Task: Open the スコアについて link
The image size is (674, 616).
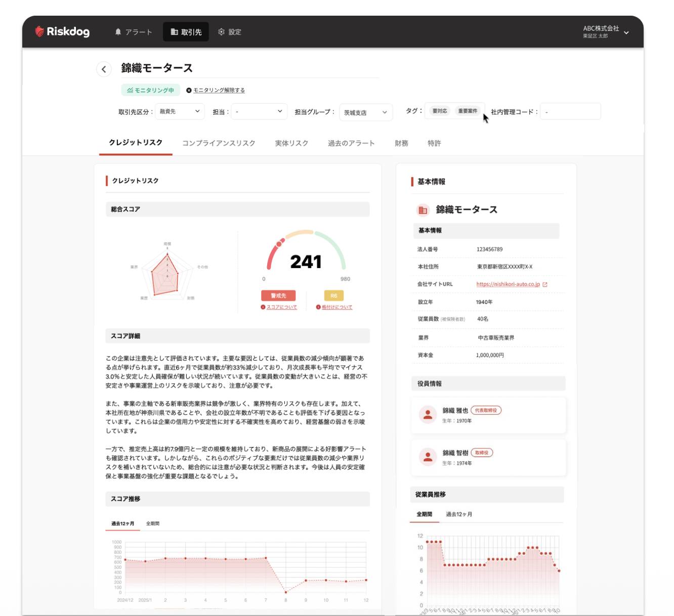Action: pyautogui.click(x=281, y=307)
